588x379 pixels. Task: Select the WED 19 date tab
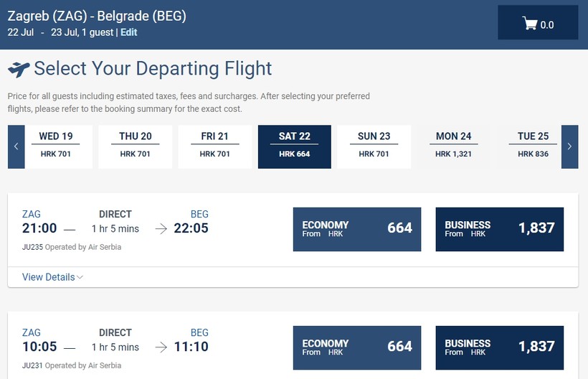click(x=56, y=146)
